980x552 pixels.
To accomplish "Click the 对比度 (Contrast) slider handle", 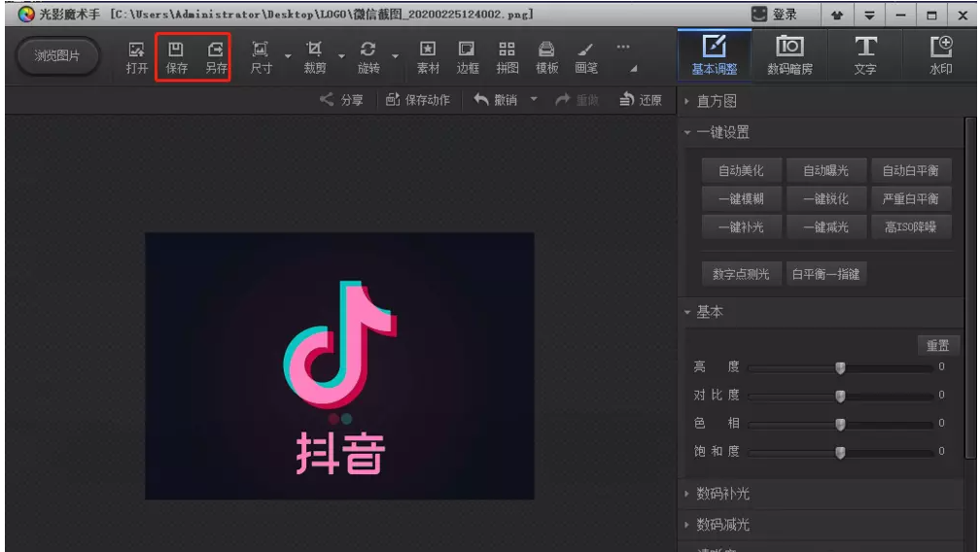I will click(840, 396).
